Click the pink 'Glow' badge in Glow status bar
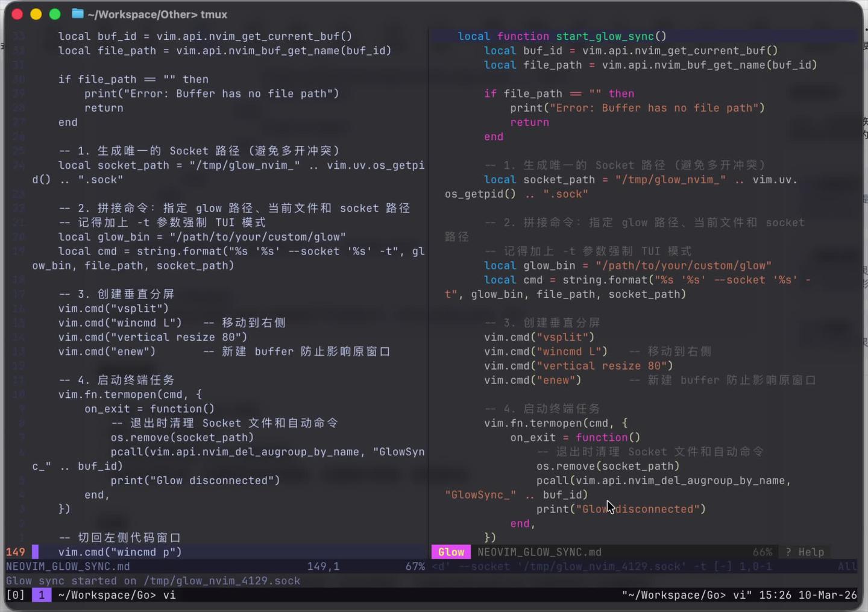The height and width of the screenshot is (612, 868). pyautogui.click(x=451, y=552)
